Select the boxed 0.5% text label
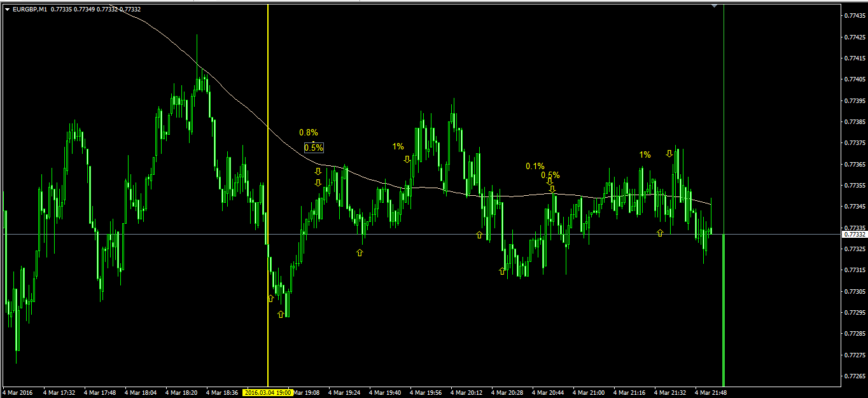The width and height of the screenshot is (868, 398). pos(314,148)
